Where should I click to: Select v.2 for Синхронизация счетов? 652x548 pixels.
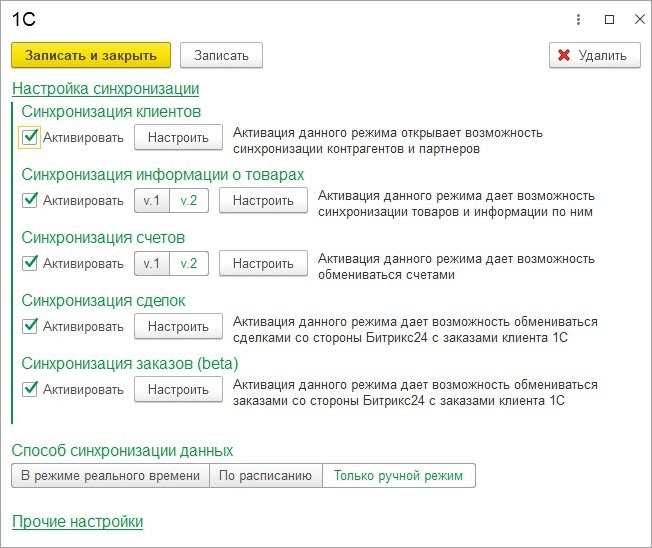click(189, 263)
